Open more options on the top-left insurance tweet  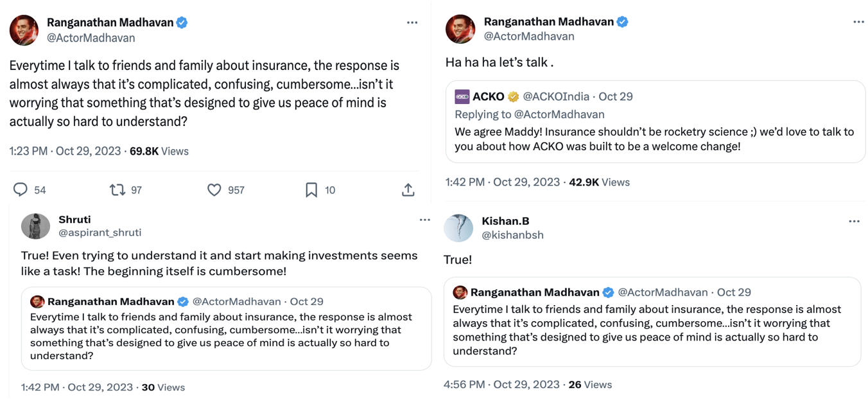point(412,22)
